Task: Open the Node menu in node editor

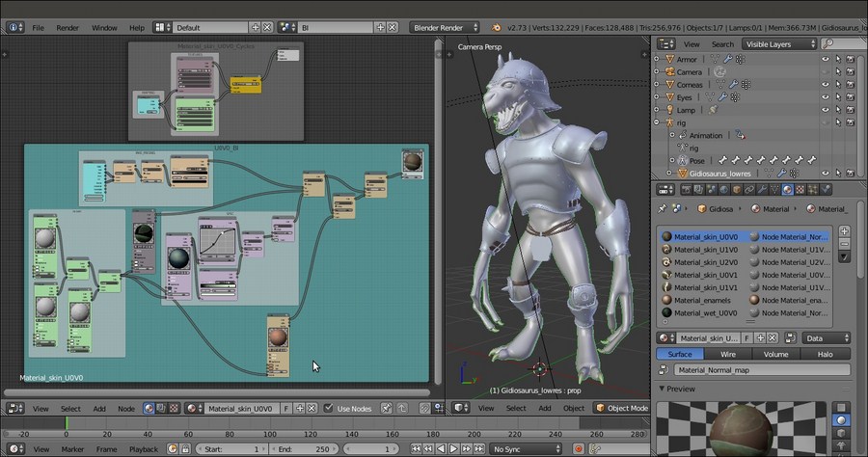Action: (x=126, y=409)
